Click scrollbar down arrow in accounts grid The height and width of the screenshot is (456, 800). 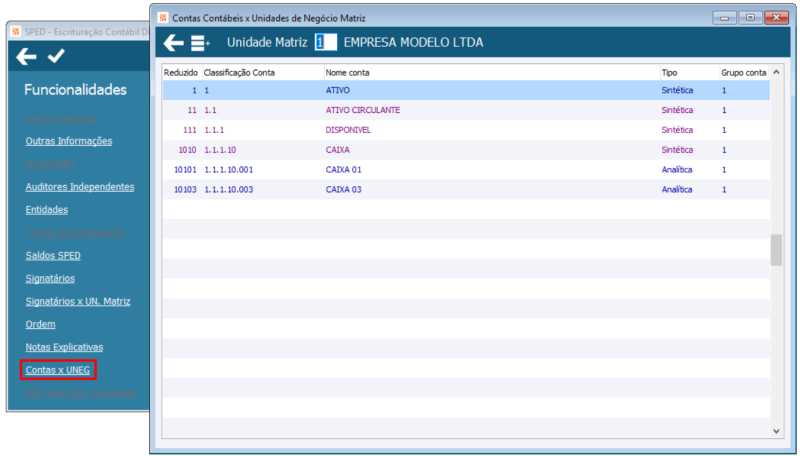pos(776,431)
